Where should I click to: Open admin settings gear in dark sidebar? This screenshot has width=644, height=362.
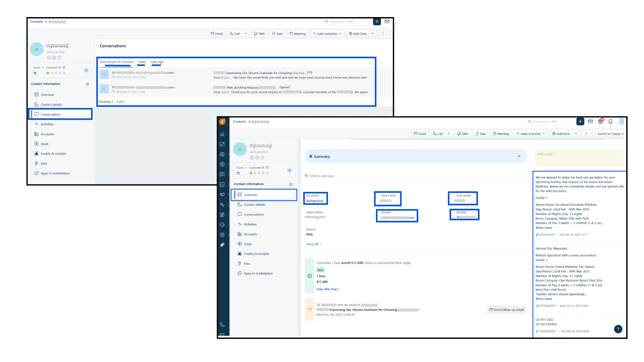(222, 235)
